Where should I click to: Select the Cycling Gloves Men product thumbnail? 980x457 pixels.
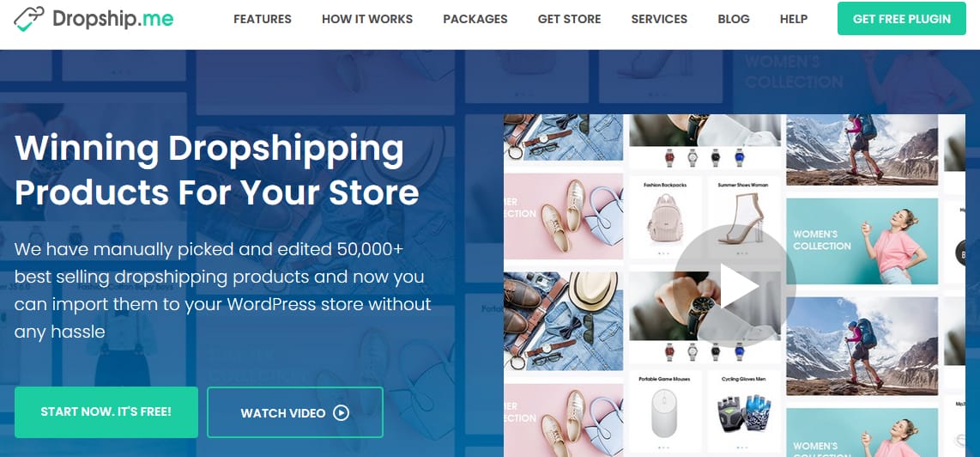(x=744, y=411)
